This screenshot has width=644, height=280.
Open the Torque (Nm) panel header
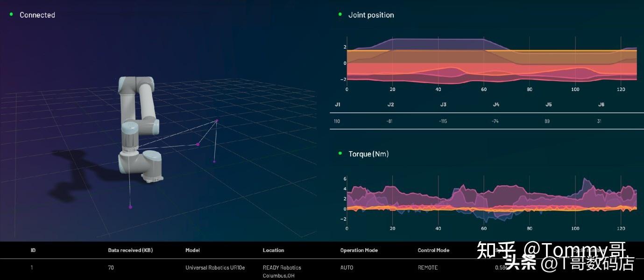coord(369,154)
